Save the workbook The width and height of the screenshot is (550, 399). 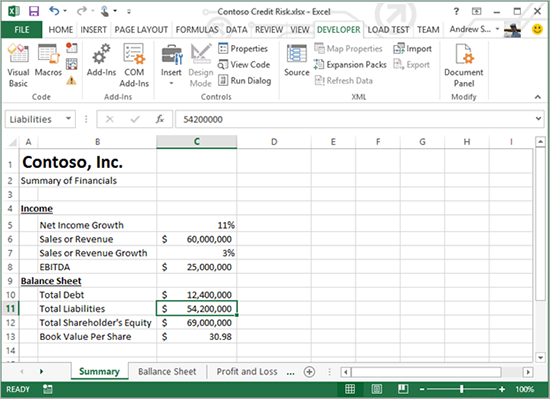[34, 11]
